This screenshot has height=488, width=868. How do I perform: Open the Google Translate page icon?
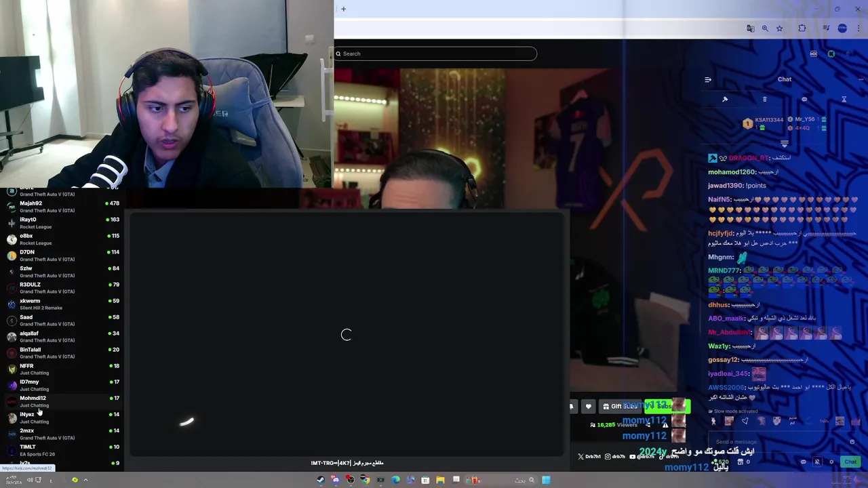click(750, 28)
